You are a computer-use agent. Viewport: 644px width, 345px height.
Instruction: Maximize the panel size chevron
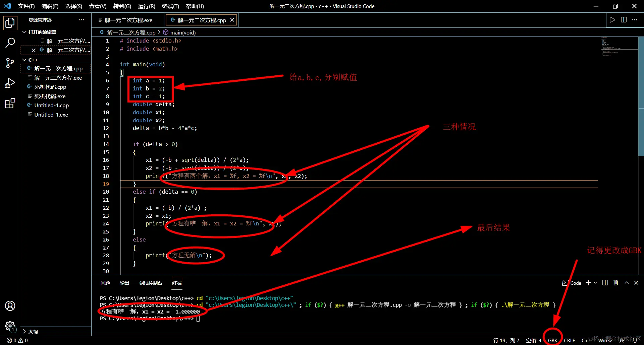tap(627, 283)
